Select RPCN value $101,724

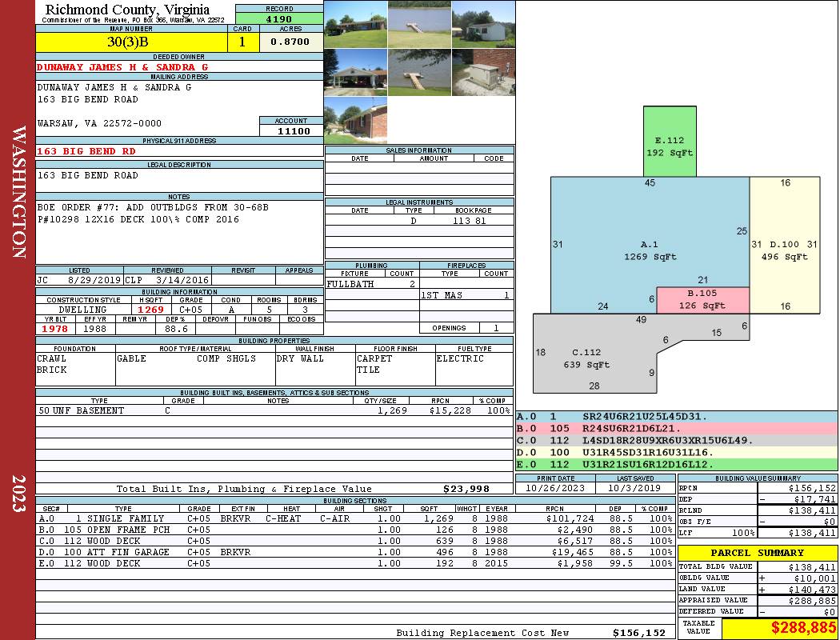click(568, 518)
